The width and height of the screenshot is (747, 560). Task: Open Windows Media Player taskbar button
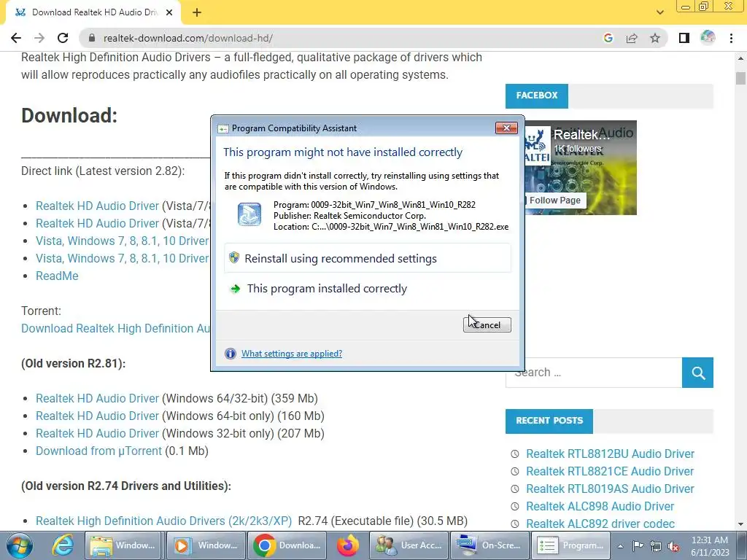206,545
